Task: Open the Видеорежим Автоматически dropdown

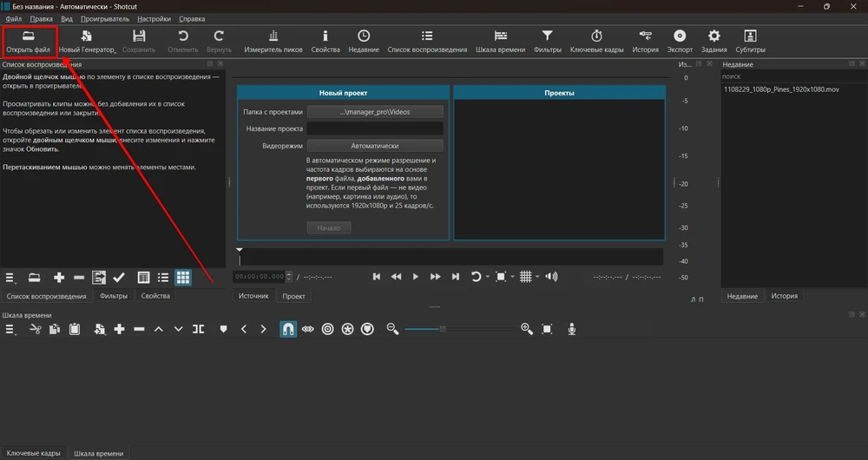Action: [375, 146]
